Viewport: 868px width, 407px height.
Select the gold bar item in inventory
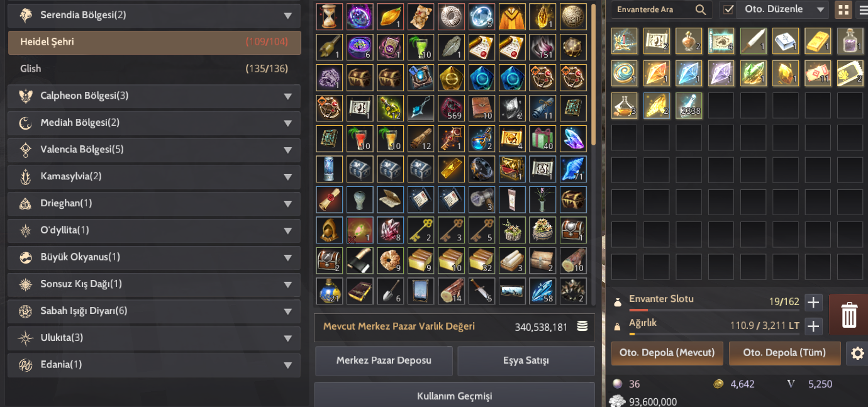click(x=818, y=41)
